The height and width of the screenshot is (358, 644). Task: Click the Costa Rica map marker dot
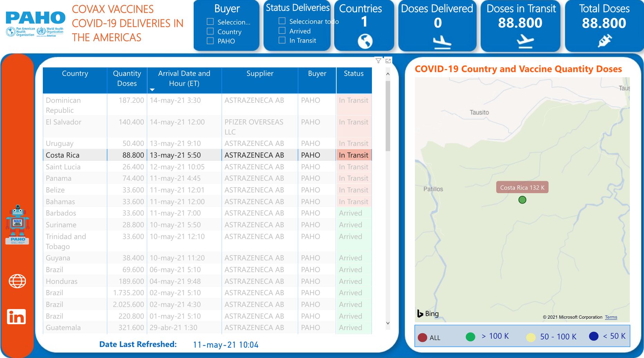522,200
